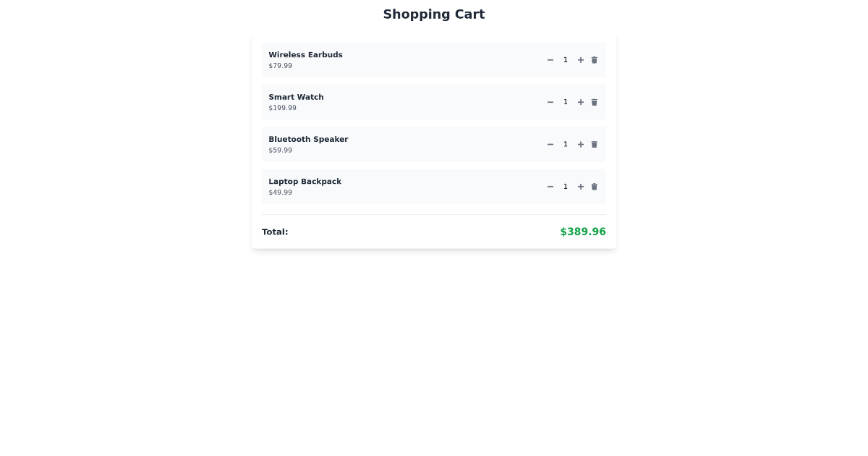Click the green total amount $389.96
Image resolution: width=868 pixels, height=456 pixels.
coord(583,232)
